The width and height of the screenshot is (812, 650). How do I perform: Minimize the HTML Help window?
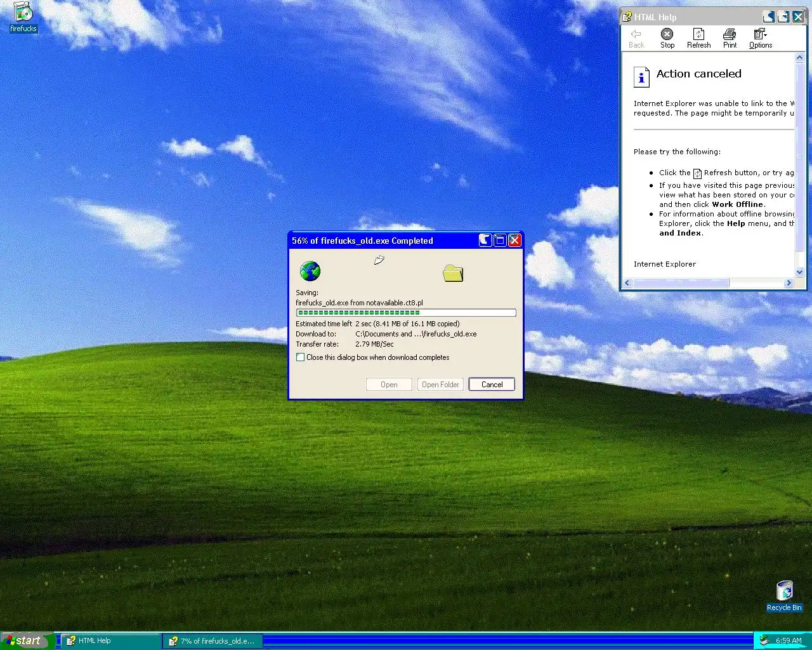[x=769, y=17]
